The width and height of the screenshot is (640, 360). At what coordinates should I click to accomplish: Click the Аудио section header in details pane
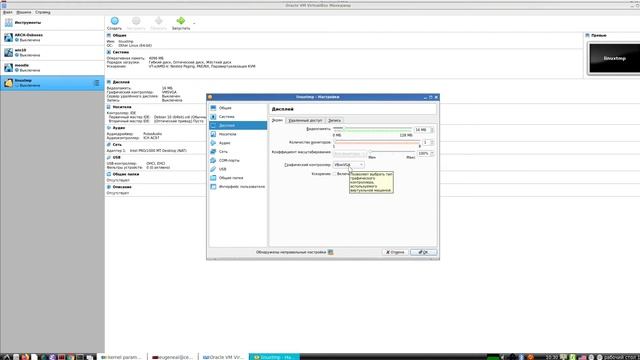coord(118,128)
